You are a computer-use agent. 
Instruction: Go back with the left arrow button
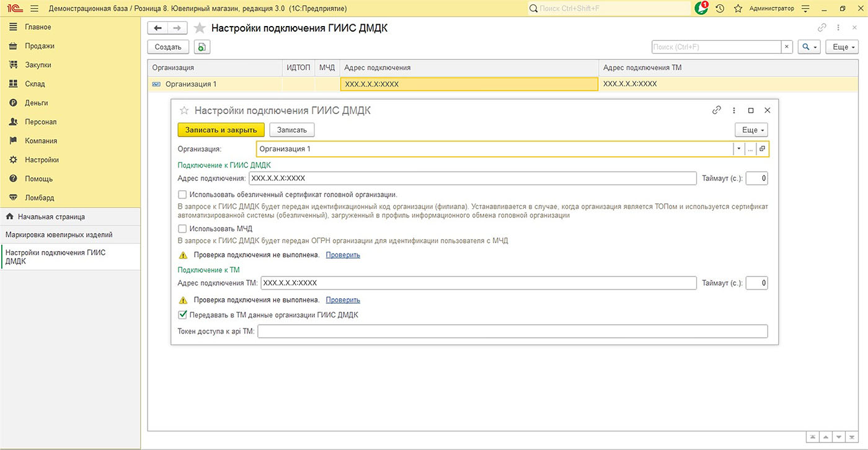(157, 28)
